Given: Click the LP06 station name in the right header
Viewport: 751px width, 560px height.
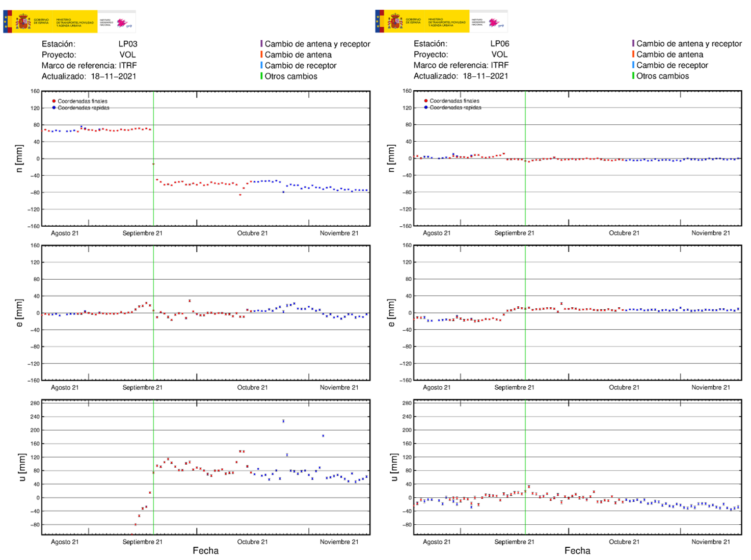Looking at the screenshot, I should 499,44.
